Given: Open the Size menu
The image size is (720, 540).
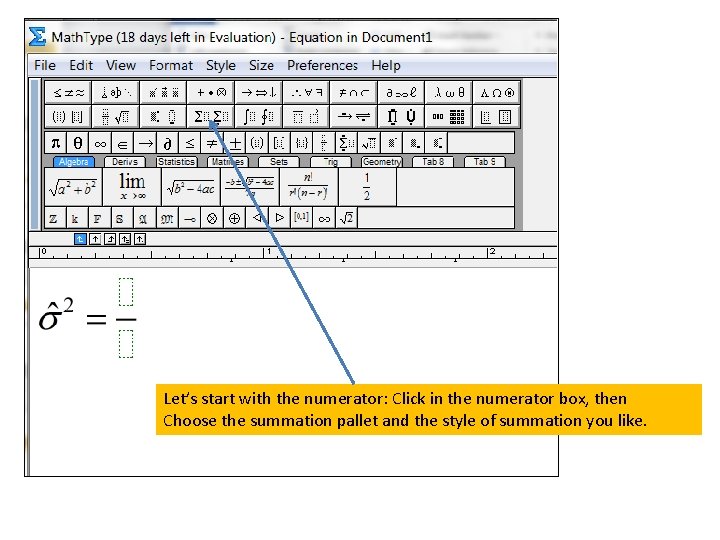Looking at the screenshot, I should [x=261, y=65].
